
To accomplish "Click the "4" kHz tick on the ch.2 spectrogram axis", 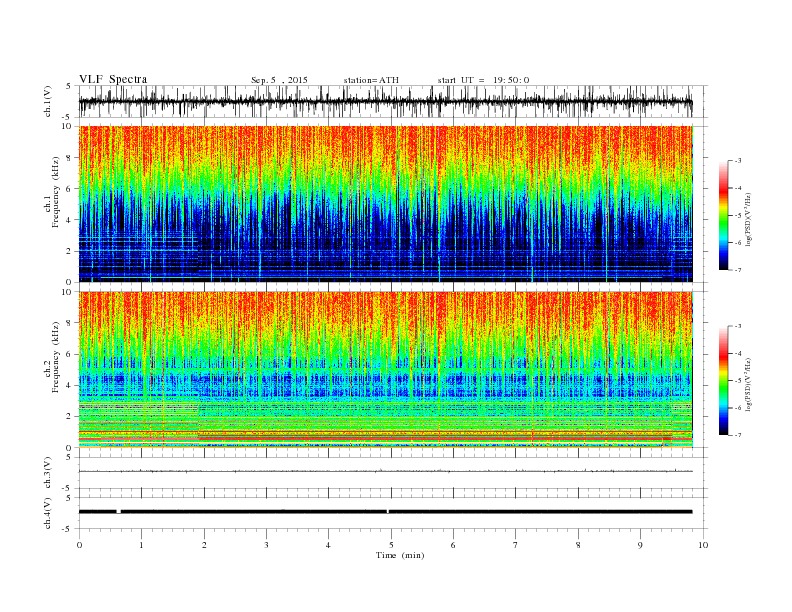I will tap(70, 385).
